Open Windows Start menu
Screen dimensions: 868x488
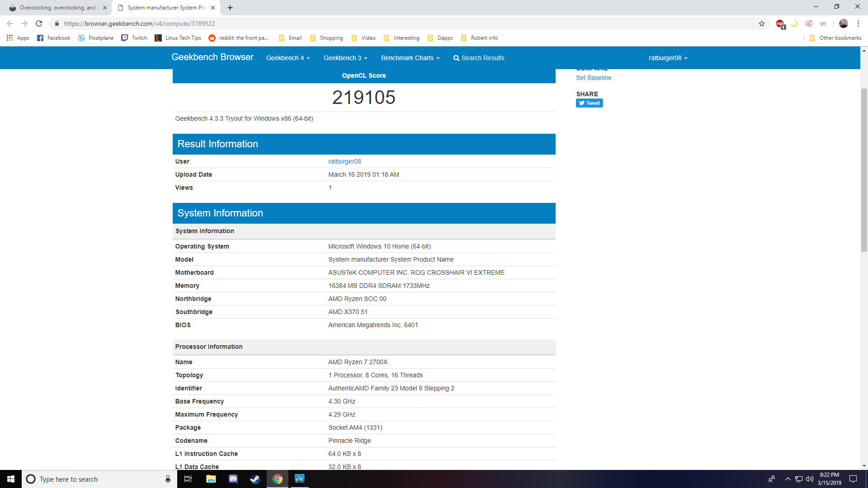click(x=11, y=479)
